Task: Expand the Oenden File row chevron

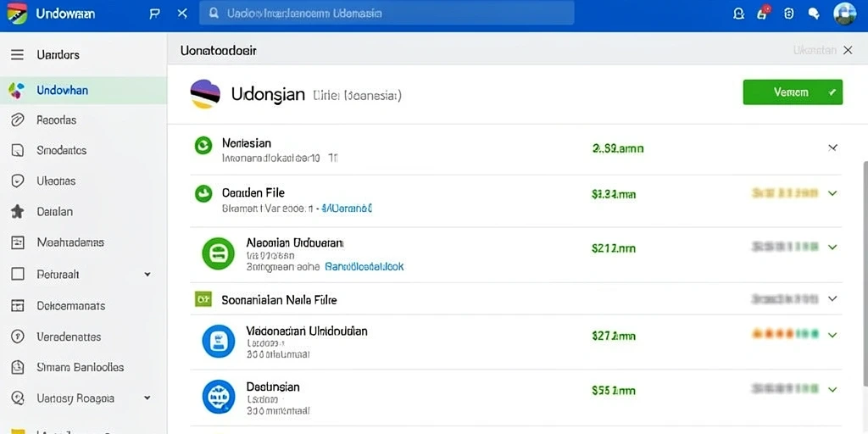Action: tap(832, 193)
